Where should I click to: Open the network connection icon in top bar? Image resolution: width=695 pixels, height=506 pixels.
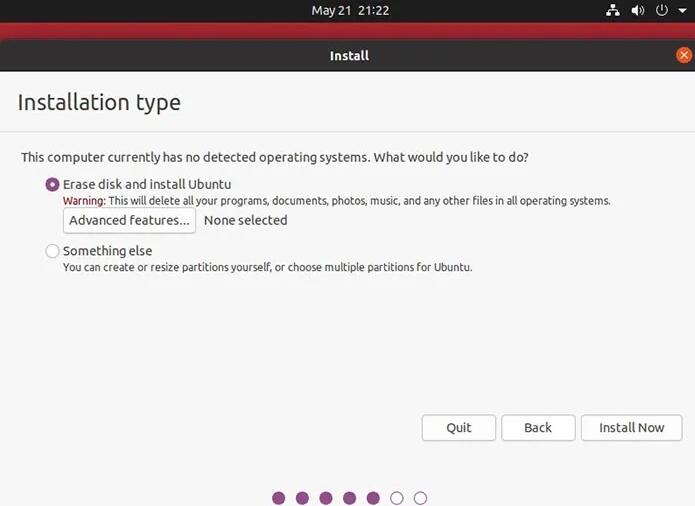pyautogui.click(x=613, y=10)
